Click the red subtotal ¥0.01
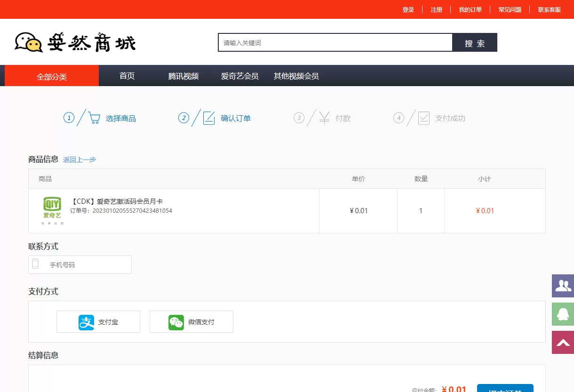The image size is (574, 392). tap(485, 211)
